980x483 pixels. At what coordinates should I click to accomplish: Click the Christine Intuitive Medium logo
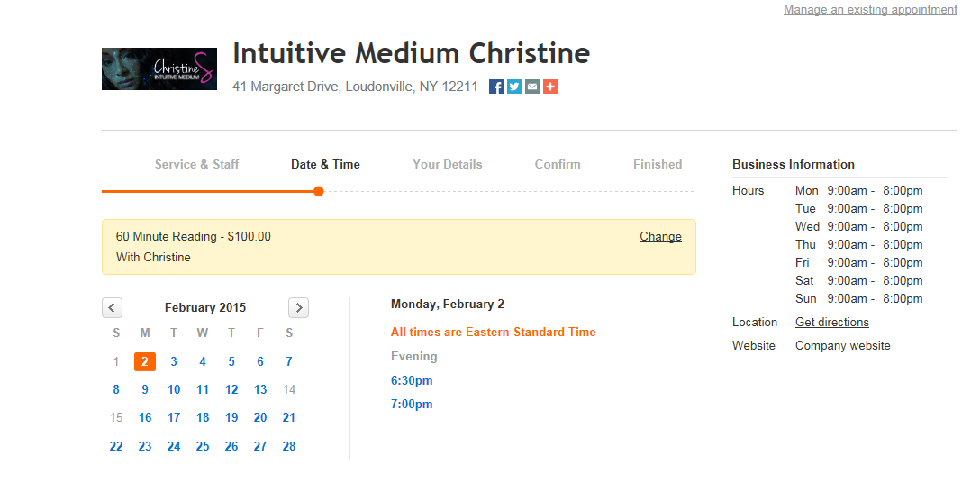click(159, 68)
